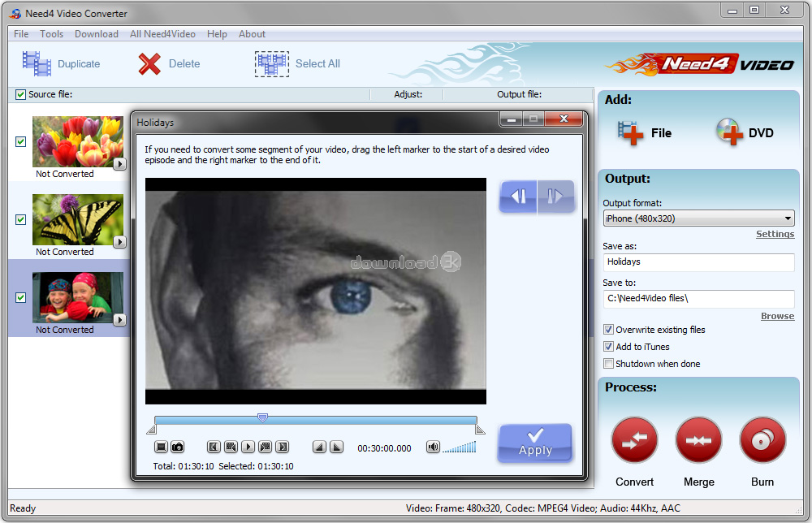Click the Need4 Video logo

click(x=700, y=65)
